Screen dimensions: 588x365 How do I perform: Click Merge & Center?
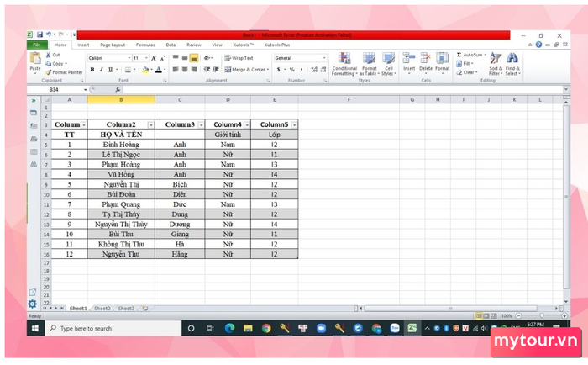point(244,70)
